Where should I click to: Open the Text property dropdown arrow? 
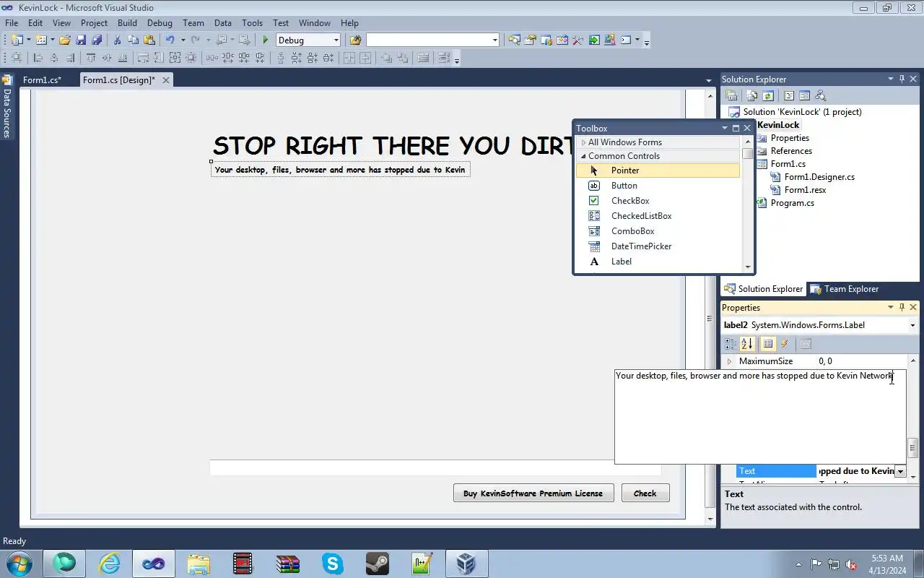900,471
